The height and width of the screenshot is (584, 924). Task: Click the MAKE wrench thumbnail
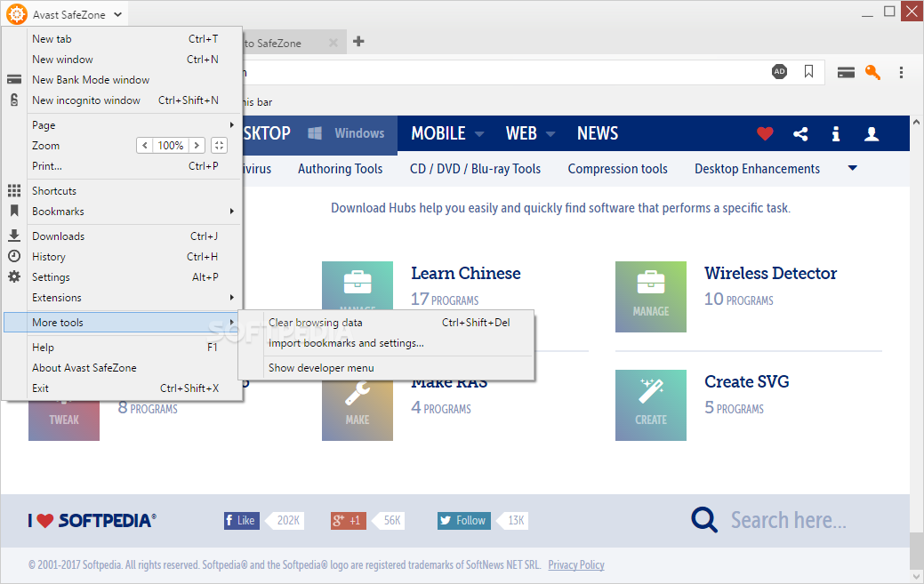click(x=358, y=411)
